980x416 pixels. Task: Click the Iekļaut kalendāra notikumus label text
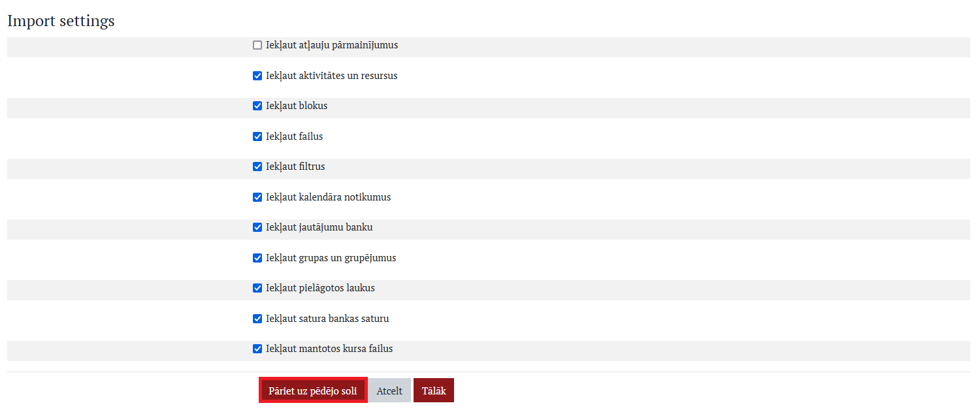(x=329, y=197)
